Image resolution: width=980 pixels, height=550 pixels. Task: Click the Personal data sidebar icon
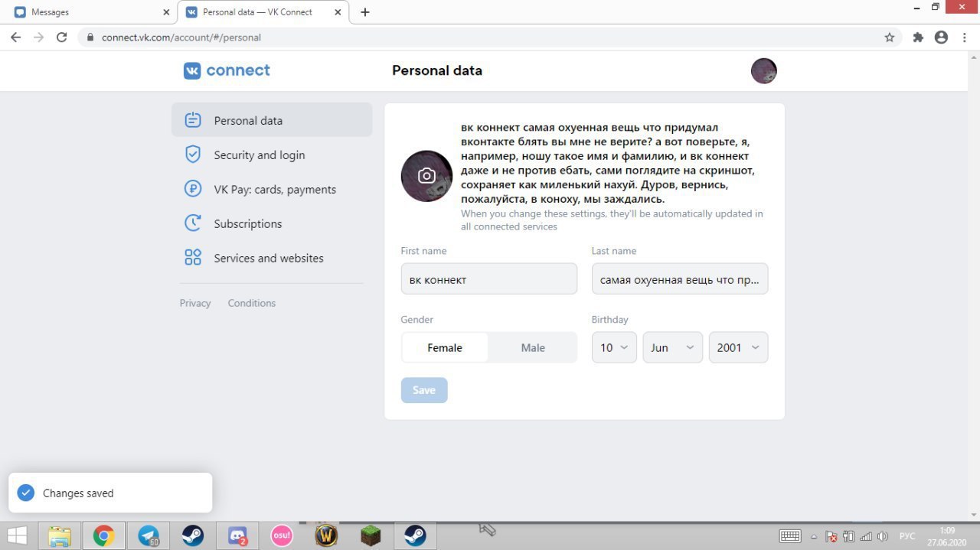point(193,120)
